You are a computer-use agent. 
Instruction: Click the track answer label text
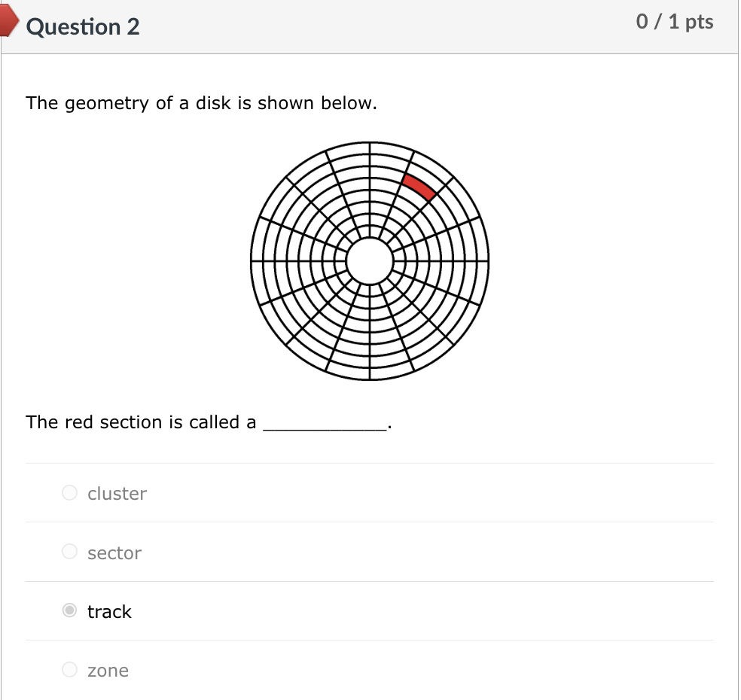(x=108, y=612)
